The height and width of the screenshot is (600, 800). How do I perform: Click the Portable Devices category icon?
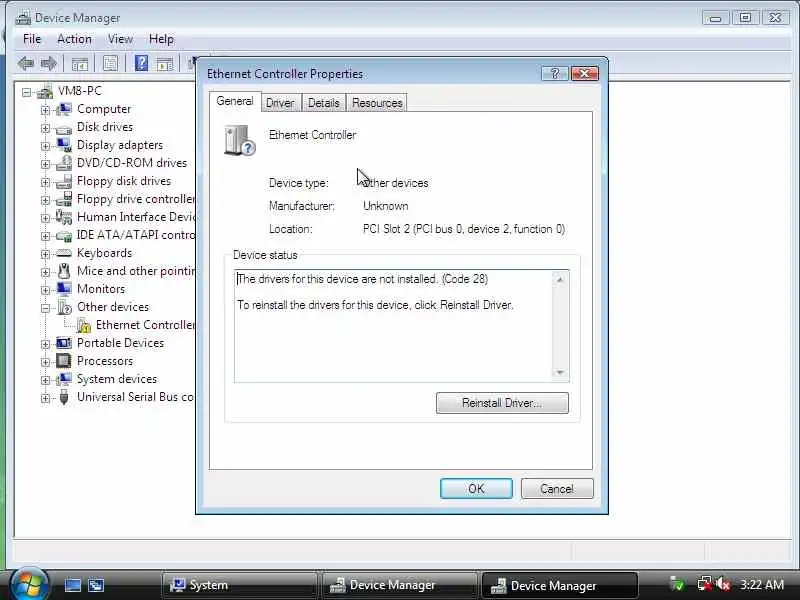[x=64, y=343]
